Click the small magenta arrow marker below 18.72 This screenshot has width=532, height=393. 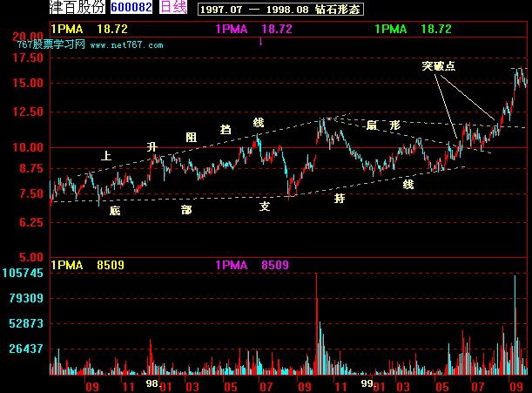pyautogui.click(x=260, y=42)
